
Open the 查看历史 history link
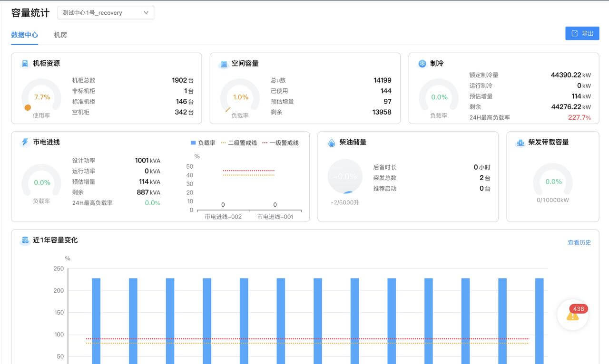[579, 242]
